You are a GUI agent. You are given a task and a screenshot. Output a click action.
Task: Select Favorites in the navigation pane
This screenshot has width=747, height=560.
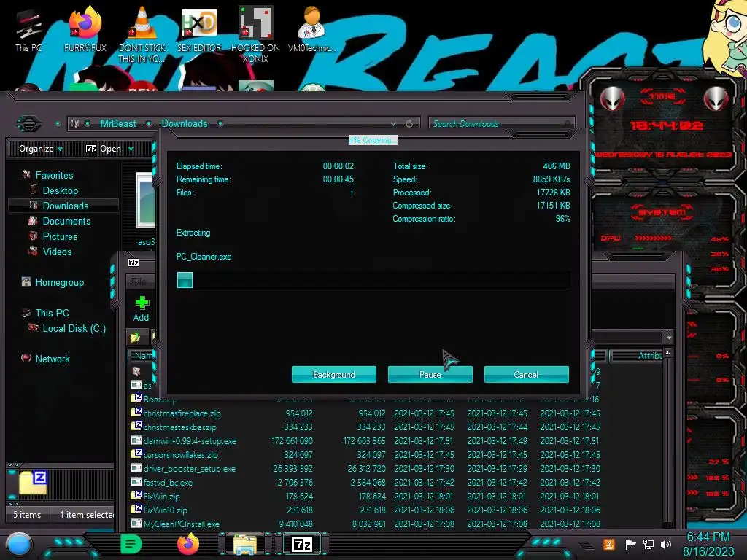[x=54, y=175]
